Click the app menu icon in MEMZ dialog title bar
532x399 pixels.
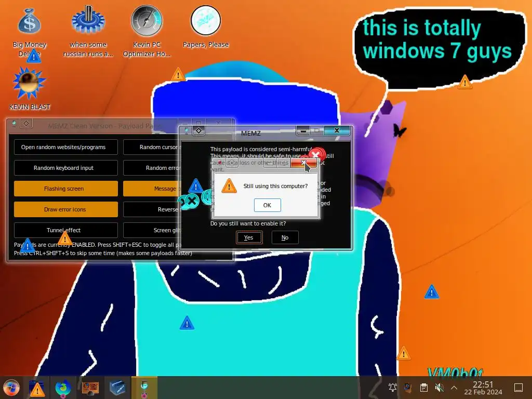tap(187, 130)
